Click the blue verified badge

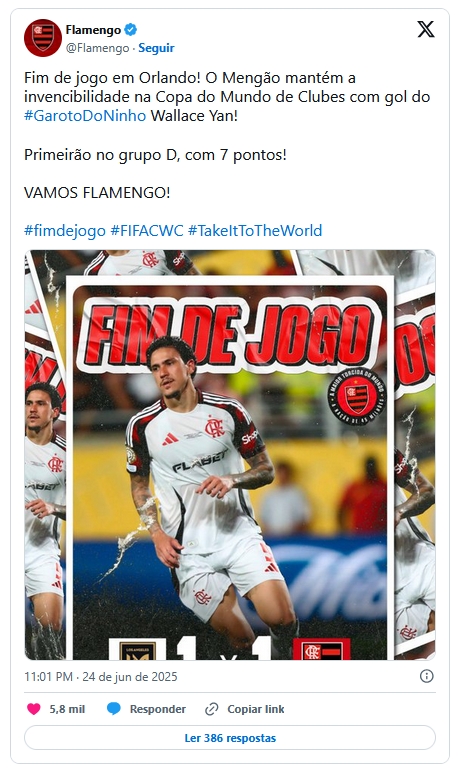130,30
